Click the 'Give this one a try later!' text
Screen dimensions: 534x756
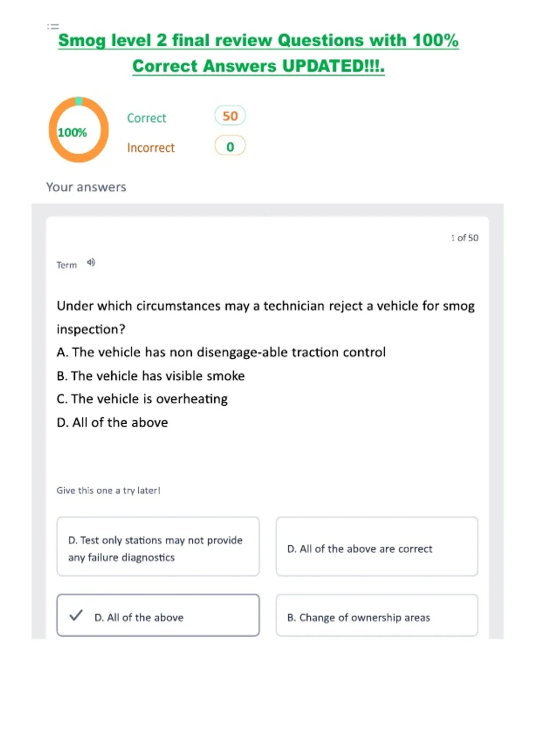point(108,491)
